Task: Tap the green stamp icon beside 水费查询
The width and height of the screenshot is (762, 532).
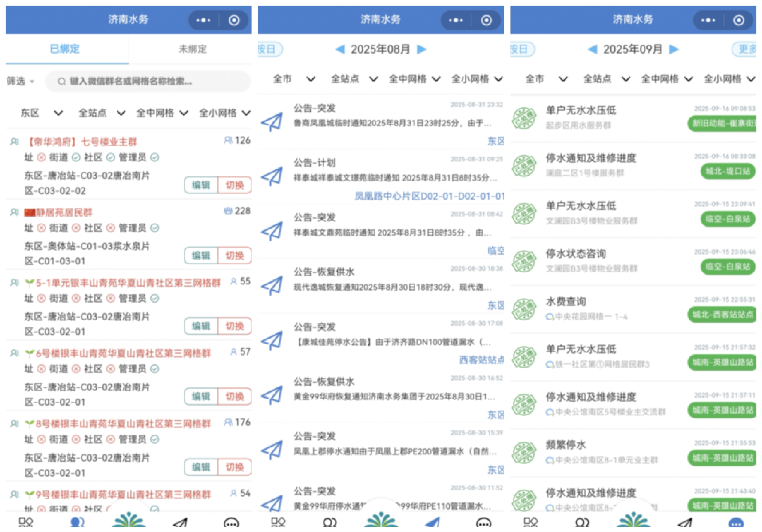Action: [524, 309]
